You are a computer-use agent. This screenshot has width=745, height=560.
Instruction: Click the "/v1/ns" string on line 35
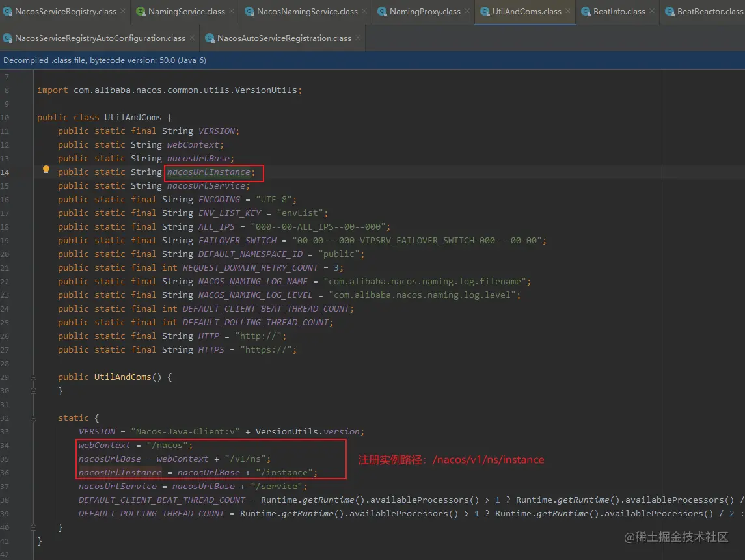tap(246, 459)
